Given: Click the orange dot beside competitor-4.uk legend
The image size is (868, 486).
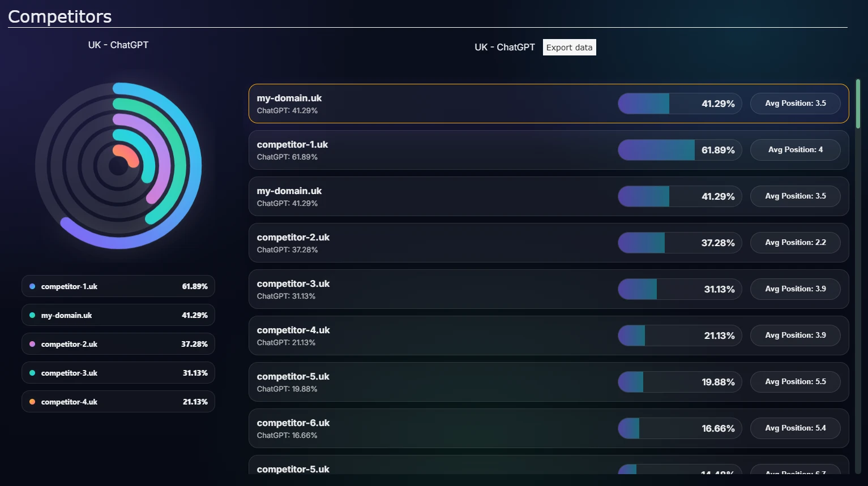Looking at the screenshot, I should click(x=32, y=402).
